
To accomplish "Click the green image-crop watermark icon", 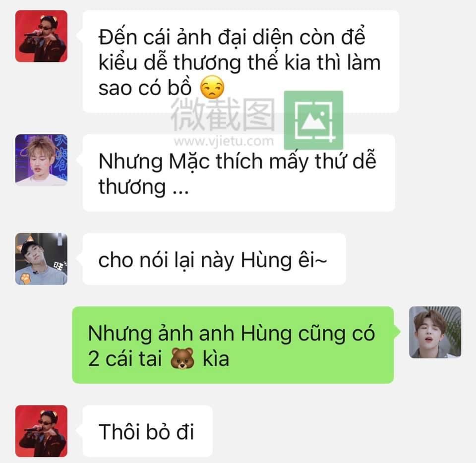I will point(313,120).
